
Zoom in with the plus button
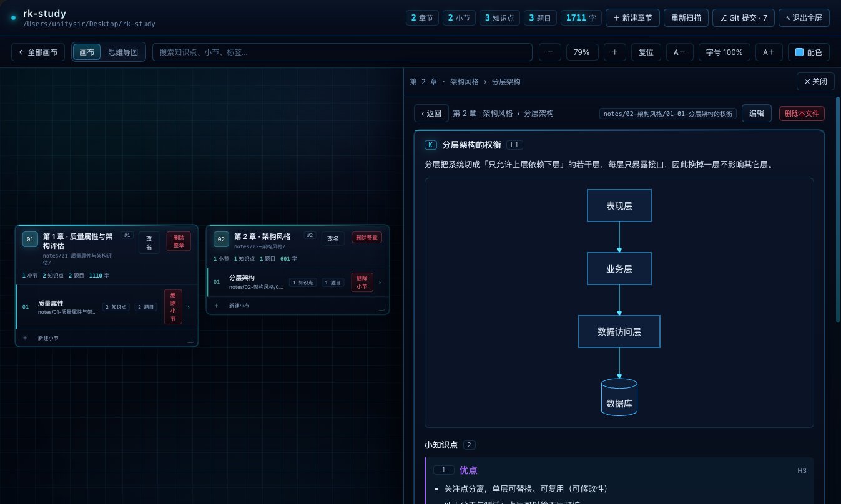614,52
